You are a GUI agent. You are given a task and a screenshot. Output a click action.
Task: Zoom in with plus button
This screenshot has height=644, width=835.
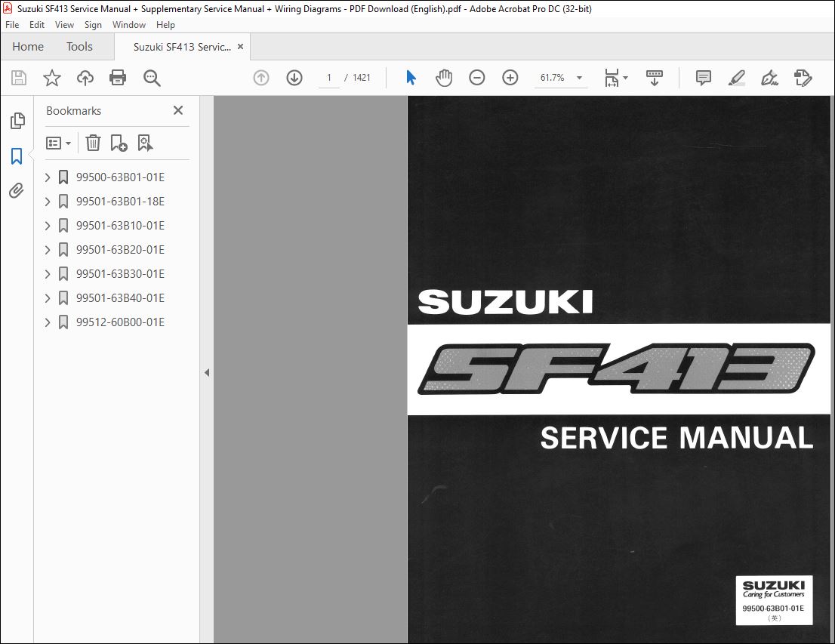coord(510,78)
